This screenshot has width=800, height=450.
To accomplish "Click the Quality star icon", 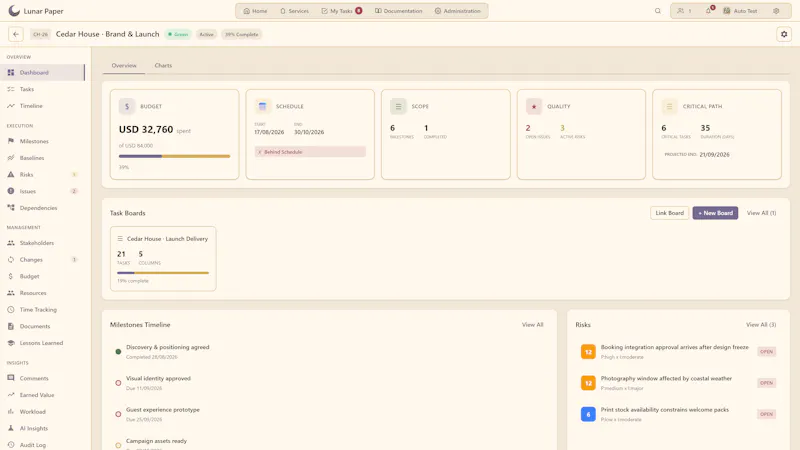I will coord(534,106).
